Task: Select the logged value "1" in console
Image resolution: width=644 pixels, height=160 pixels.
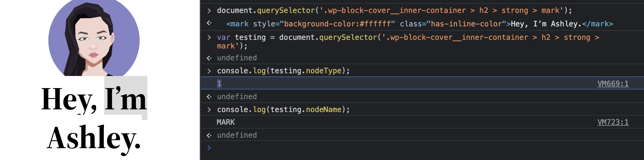Action: [219, 84]
